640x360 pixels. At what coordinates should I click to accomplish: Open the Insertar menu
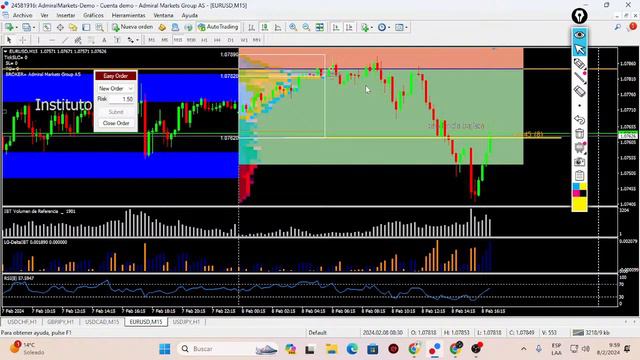(x=65, y=15)
